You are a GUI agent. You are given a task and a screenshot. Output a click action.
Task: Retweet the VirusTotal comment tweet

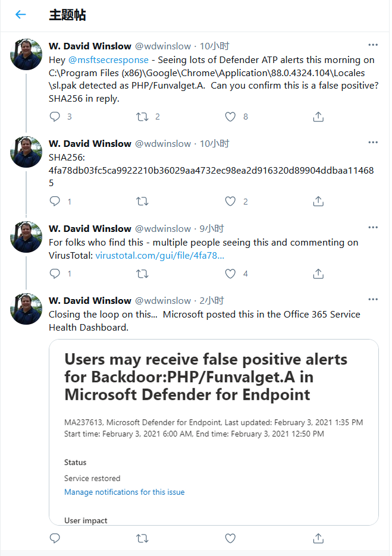pos(143,274)
